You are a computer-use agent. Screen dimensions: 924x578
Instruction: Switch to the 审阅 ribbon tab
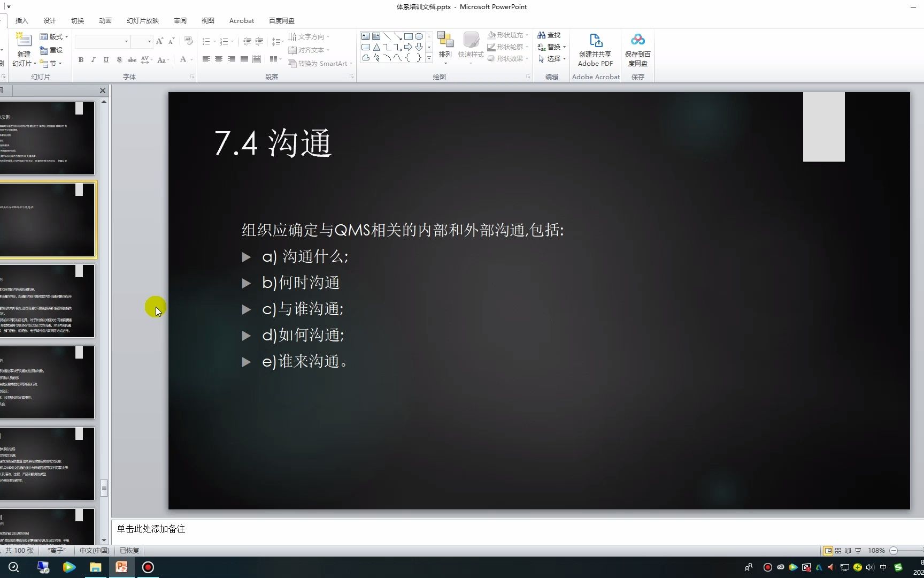(180, 20)
